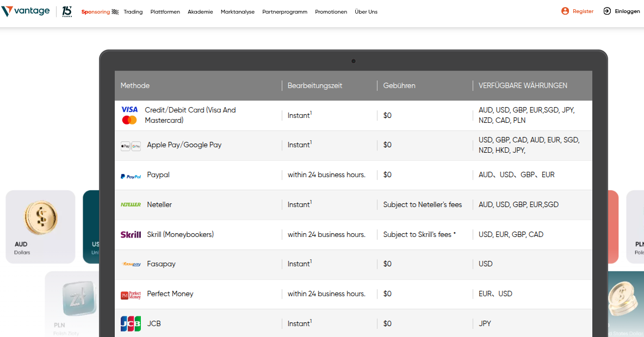
Task: Select the AUD Dollars currency card
Action: [x=40, y=227]
